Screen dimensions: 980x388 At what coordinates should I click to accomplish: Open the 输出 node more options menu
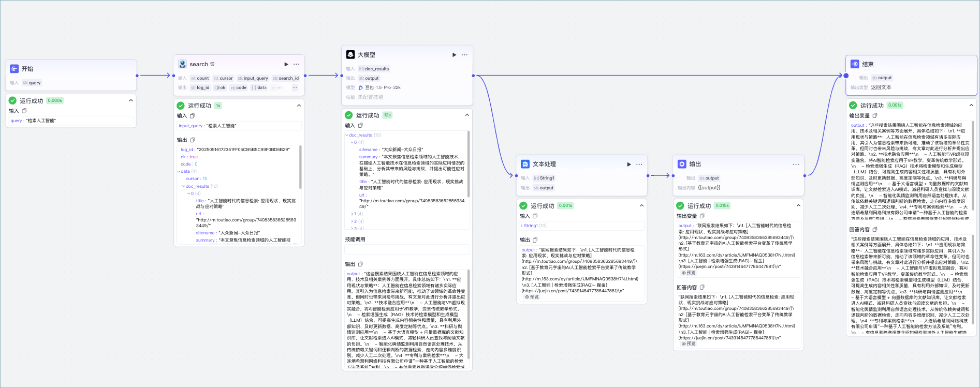coord(796,164)
